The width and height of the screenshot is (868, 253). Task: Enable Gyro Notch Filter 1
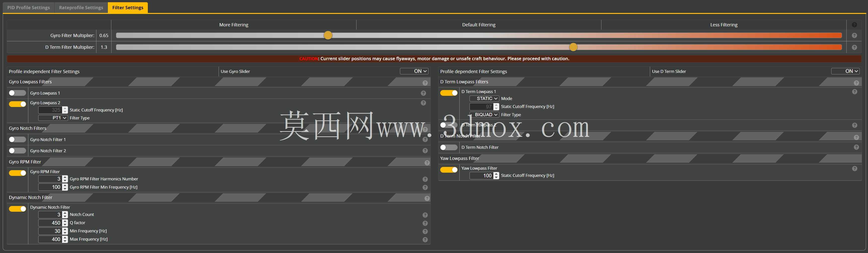[x=18, y=139]
